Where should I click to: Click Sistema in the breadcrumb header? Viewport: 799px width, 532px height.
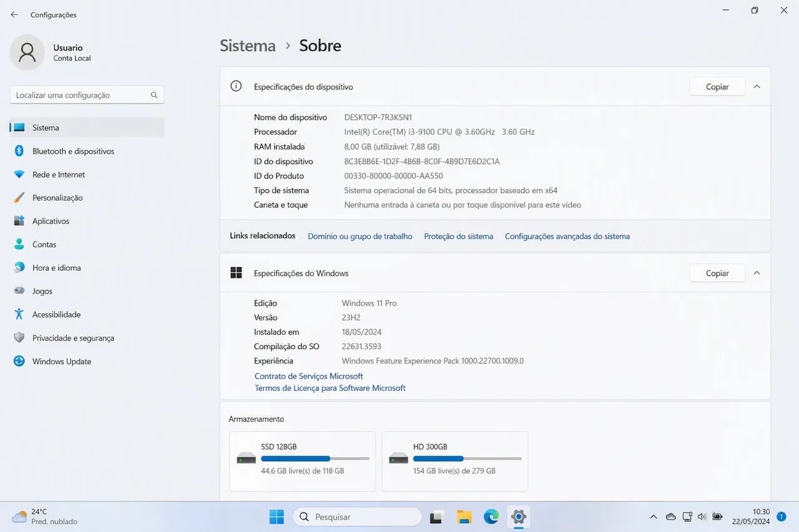pyautogui.click(x=248, y=46)
